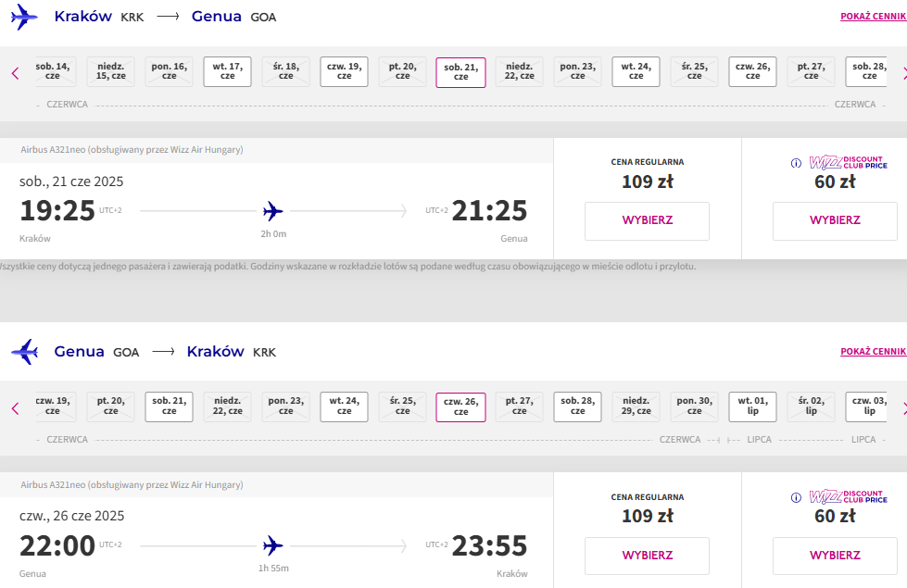Click the plane icon on the 19:25 flight timeline
Viewport: 907px width, 588px height.
tap(273, 211)
